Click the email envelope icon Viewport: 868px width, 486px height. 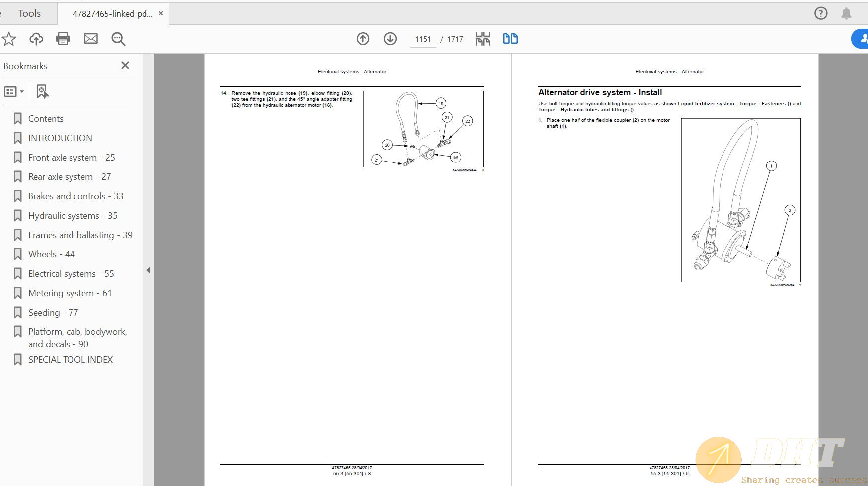91,39
